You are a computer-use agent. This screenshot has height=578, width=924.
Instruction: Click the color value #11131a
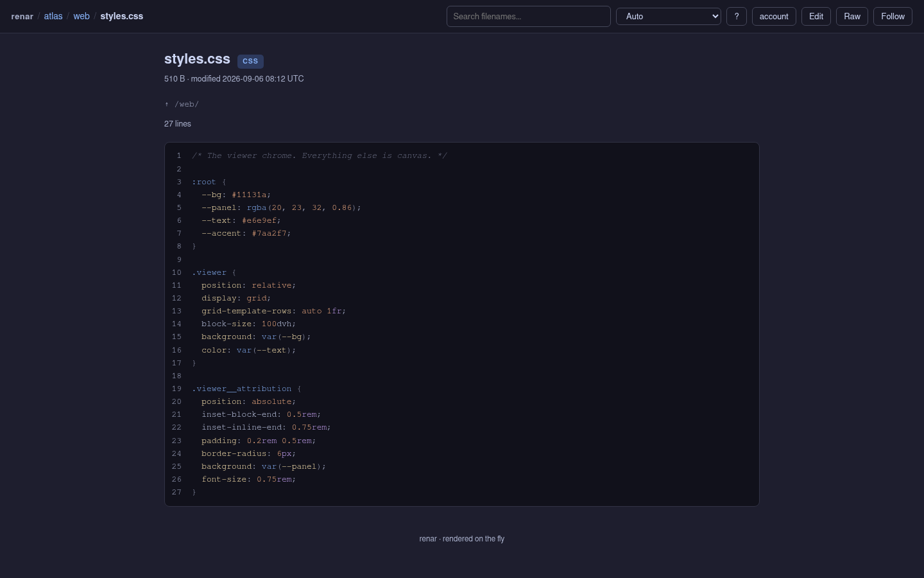(249, 195)
